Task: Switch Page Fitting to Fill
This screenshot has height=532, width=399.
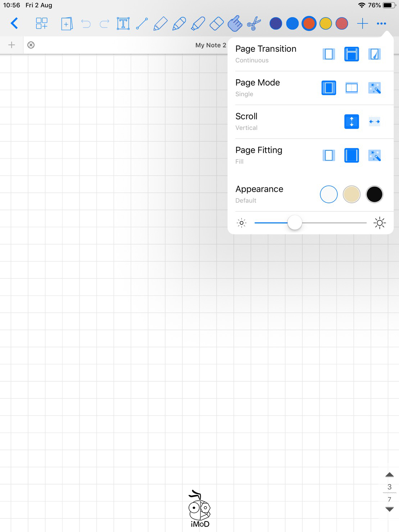Action: tap(351, 155)
